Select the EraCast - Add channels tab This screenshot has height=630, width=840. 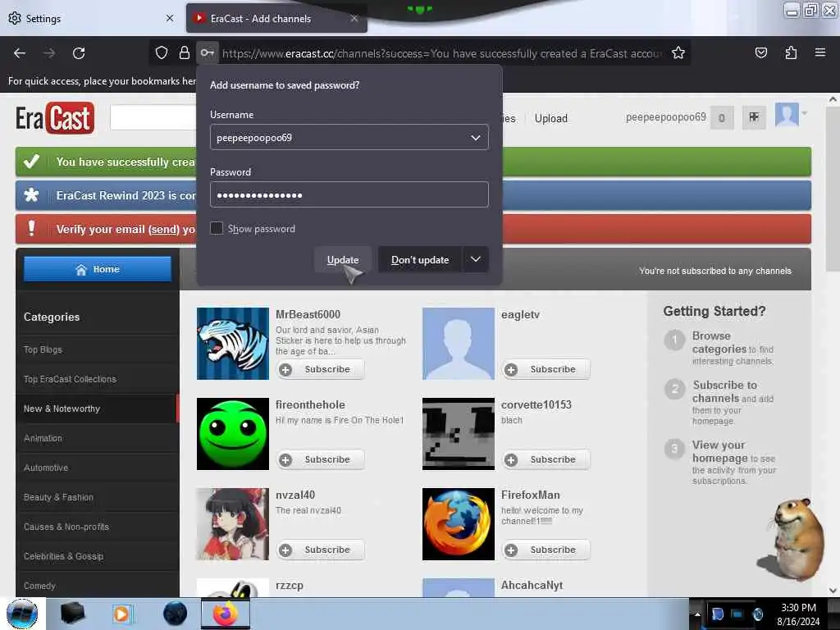click(x=276, y=18)
